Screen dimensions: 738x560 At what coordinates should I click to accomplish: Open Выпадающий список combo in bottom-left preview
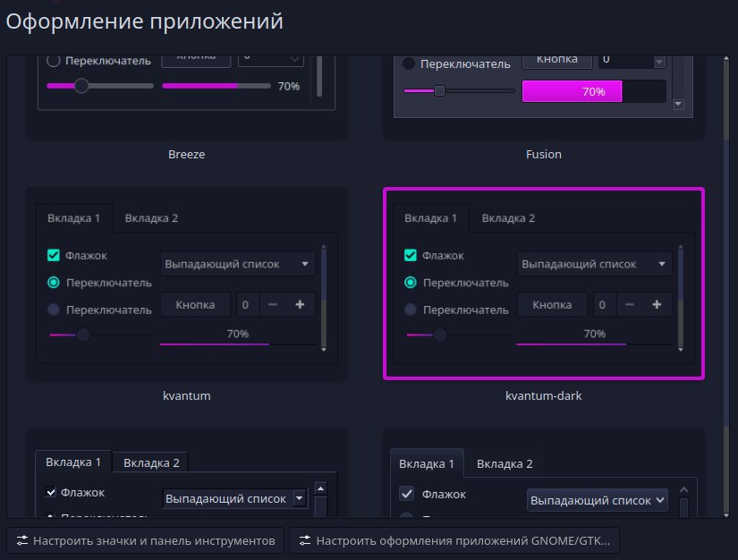235,498
